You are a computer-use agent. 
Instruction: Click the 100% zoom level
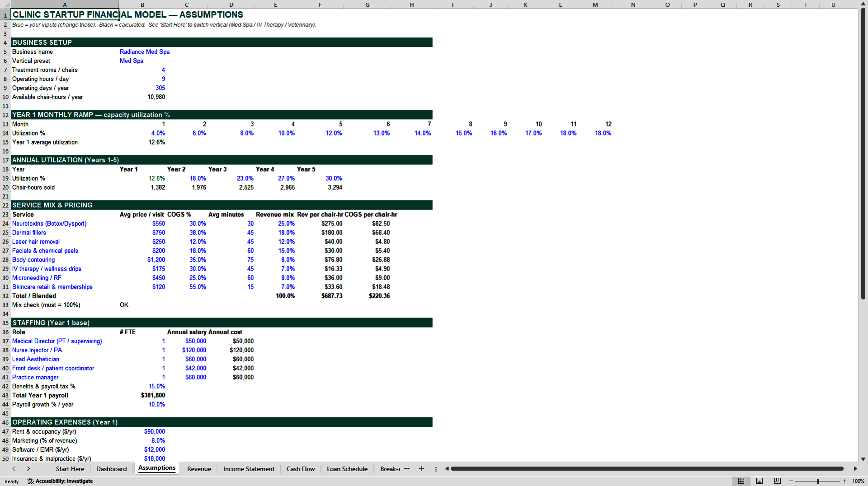(x=858, y=481)
